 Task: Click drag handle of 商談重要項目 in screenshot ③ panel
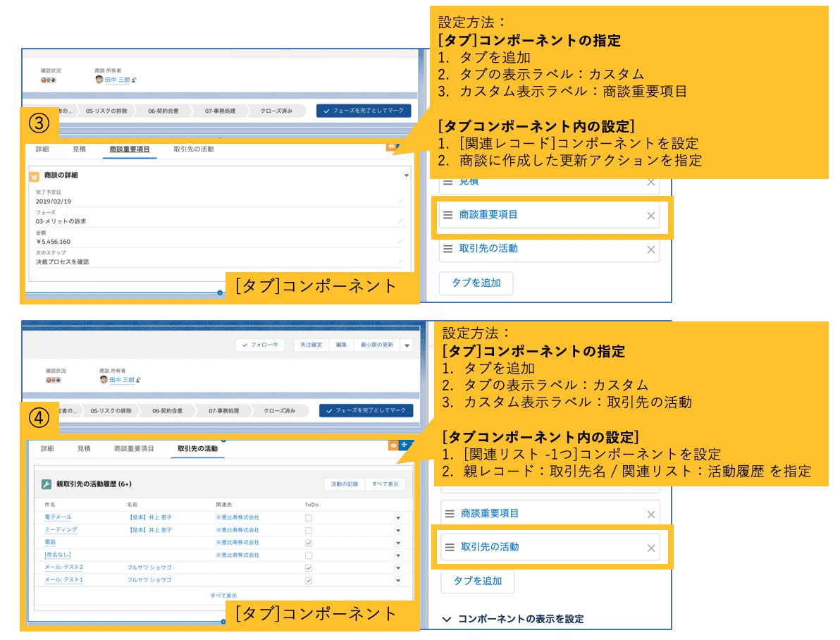point(448,215)
